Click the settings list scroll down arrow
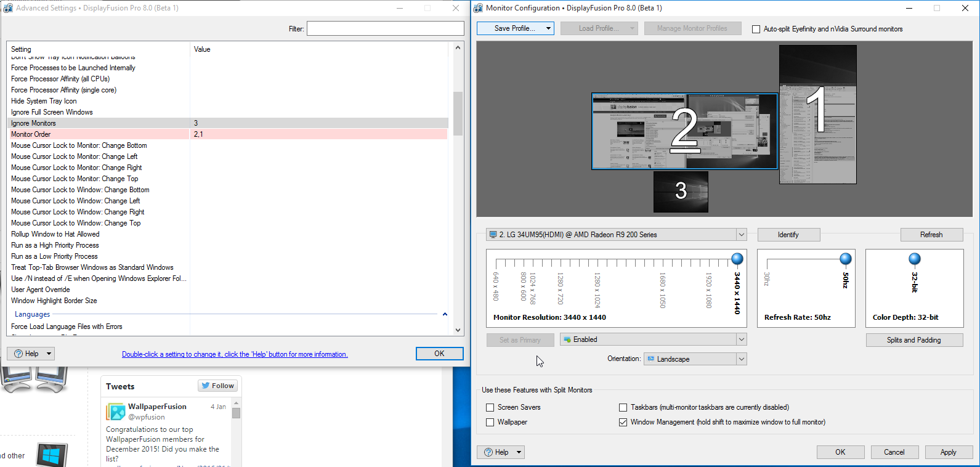Image resolution: width=980 pixels, height=467 pixels. pyautogui.click(x=458, y=330)
